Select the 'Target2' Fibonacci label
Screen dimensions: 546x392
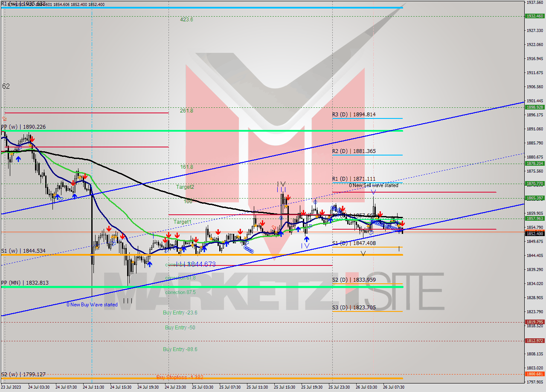183,187
